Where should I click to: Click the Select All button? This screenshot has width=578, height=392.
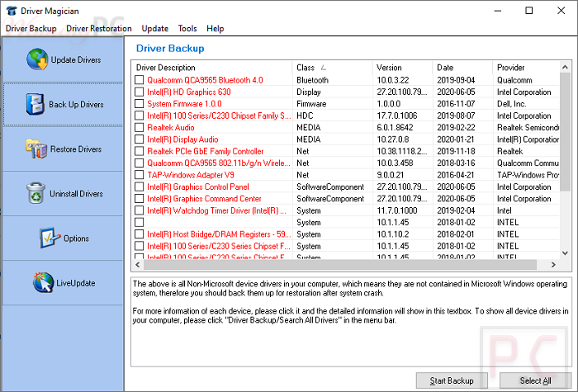(x=535, y=380)
